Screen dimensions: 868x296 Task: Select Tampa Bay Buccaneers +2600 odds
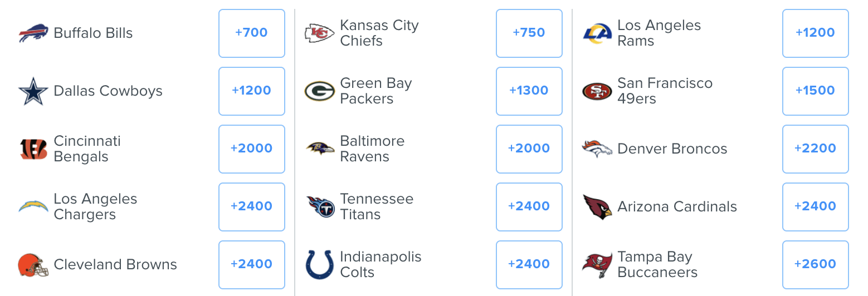tap(816, 265)
